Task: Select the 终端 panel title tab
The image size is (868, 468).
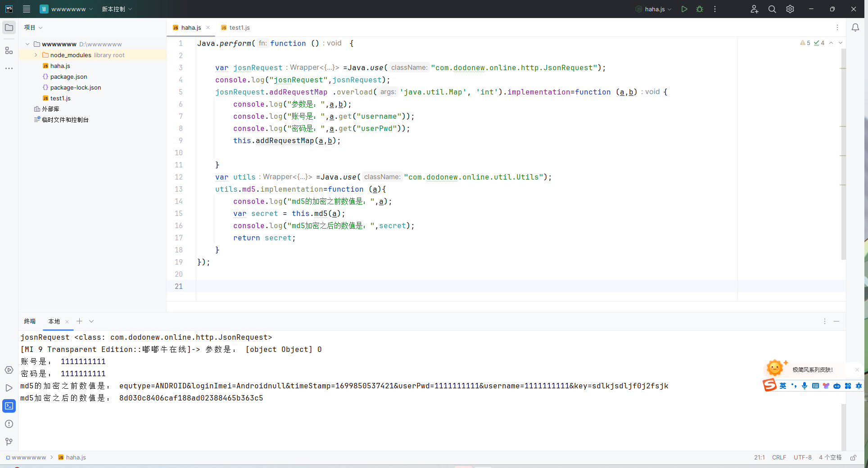Action: (x=30, y=321)
